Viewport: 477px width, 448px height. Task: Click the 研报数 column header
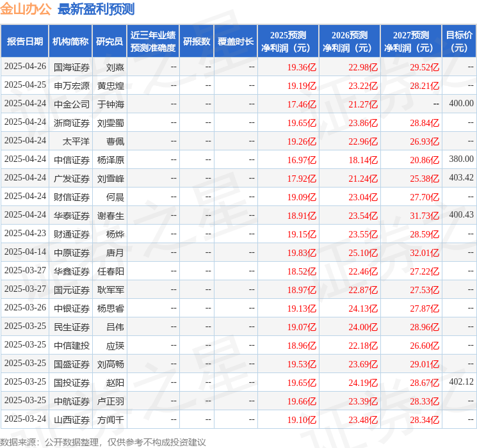197,42
